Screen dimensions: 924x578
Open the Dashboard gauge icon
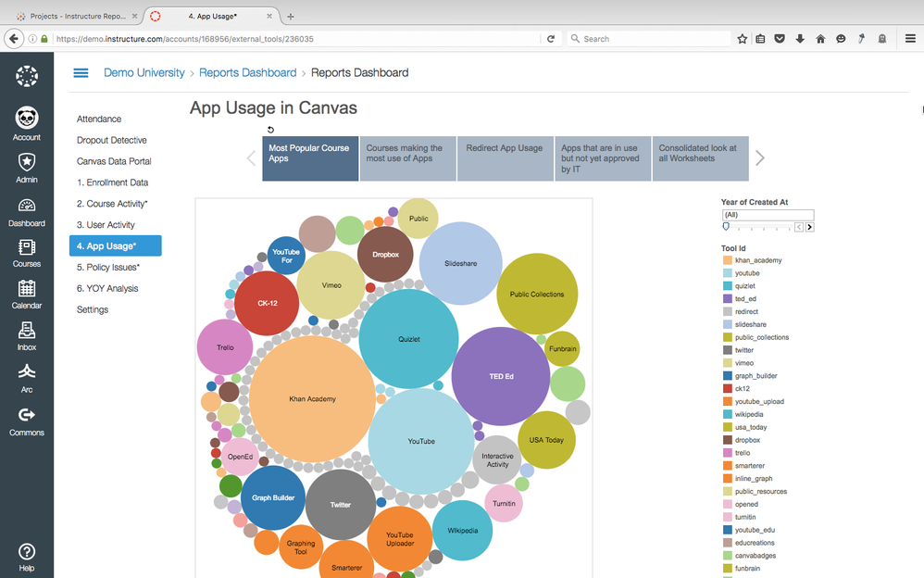[x=27, y=206]
